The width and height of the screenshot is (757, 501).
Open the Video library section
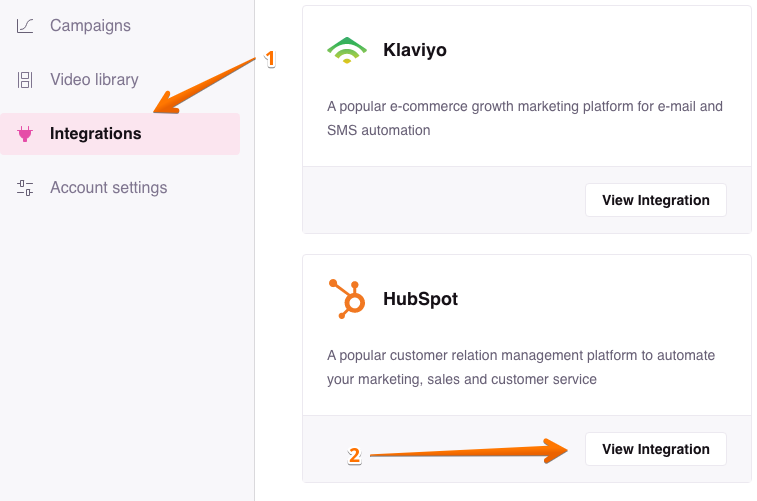tap(94, 80)
